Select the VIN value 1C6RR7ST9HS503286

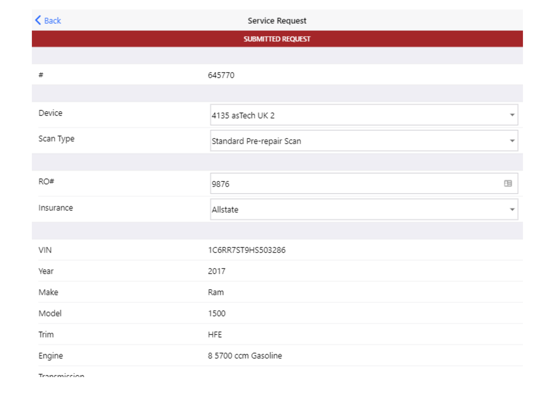(x=247, y=250)
